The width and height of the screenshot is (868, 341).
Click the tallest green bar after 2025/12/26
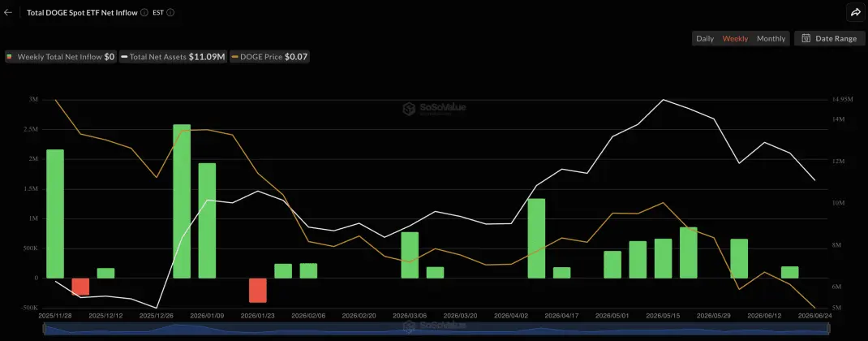[182, 201]
